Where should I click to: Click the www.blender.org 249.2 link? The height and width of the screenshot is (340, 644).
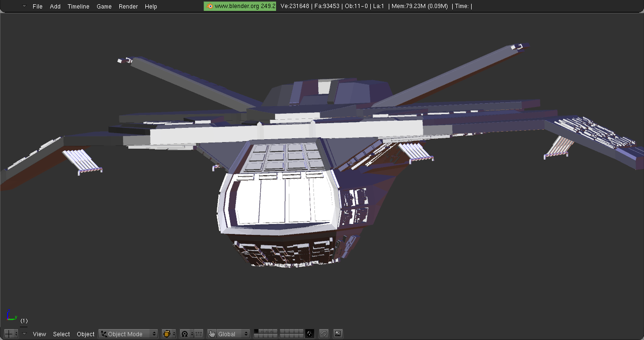pyautogui.click(x=240, y=6)
